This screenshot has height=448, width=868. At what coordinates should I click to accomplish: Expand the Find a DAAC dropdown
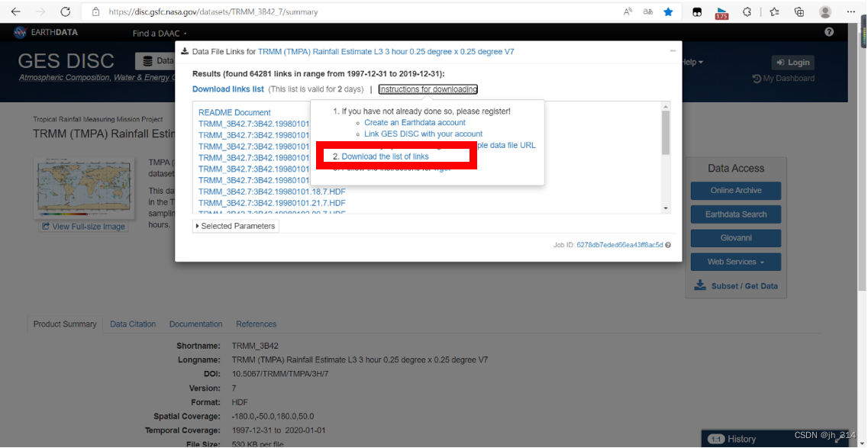(x=160, y=34)
